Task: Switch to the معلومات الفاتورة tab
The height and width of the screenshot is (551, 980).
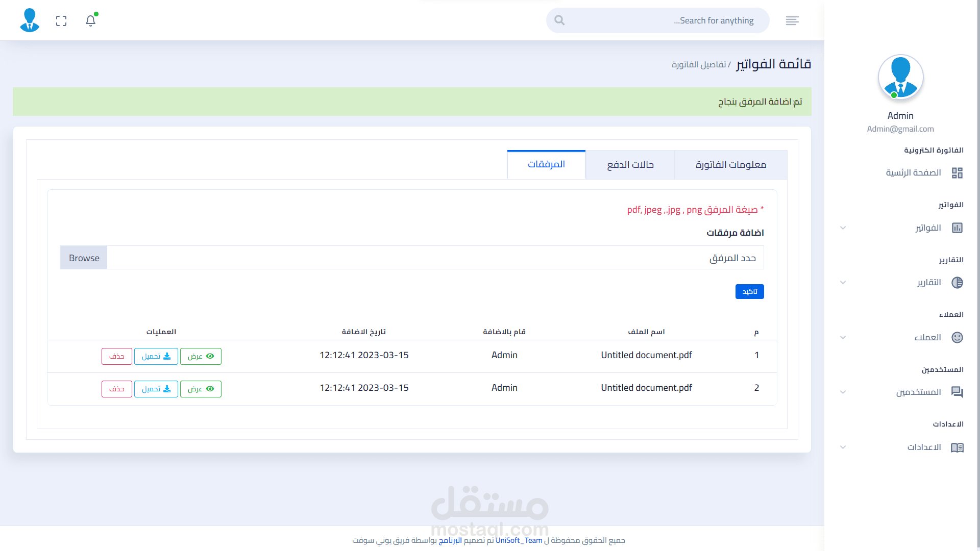Action: click(730, 165)
